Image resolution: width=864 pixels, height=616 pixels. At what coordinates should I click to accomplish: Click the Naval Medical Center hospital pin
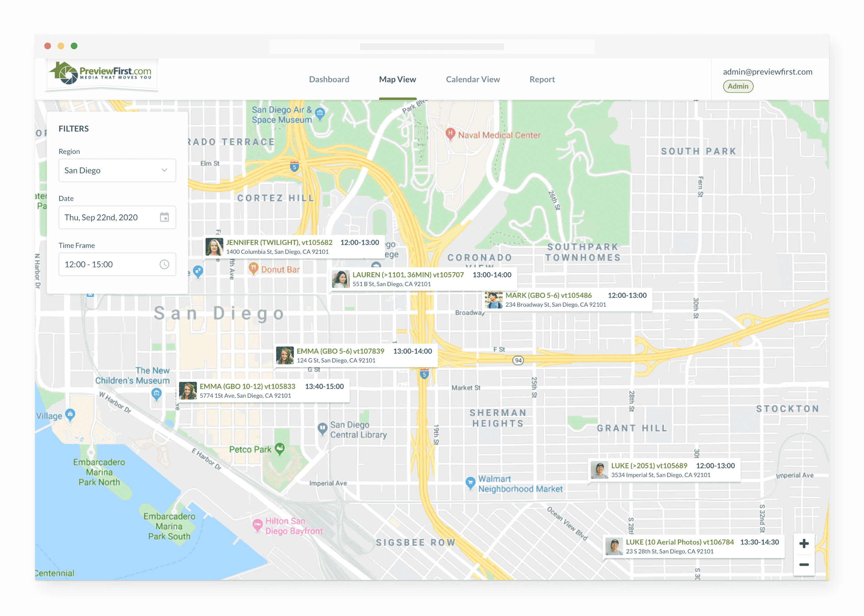click(x=450, y=134)
